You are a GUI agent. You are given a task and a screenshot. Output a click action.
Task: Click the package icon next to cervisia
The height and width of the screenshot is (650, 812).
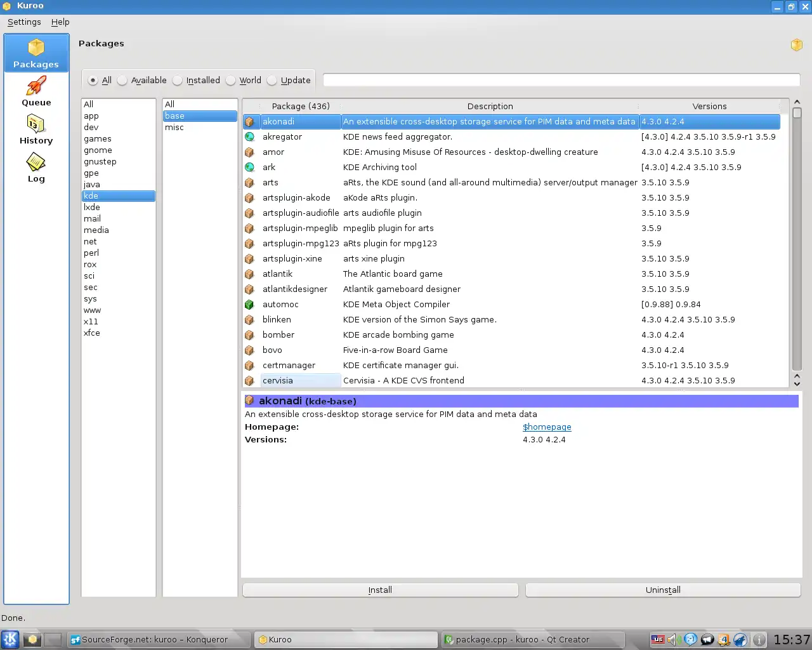249,380
